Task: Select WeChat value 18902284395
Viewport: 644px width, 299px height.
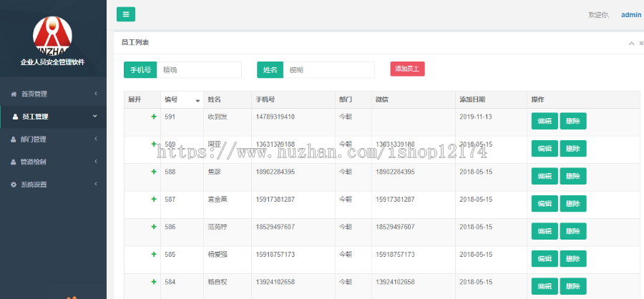Action: (x=395, y=172)
